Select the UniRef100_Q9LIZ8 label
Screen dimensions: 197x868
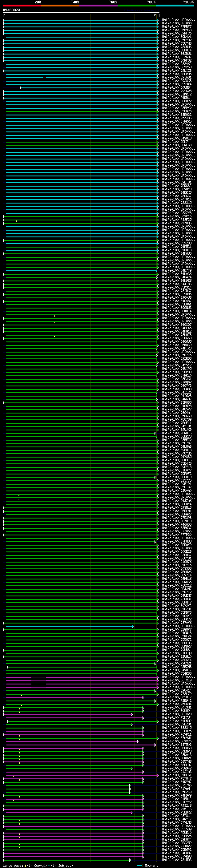tap(176, 71)
